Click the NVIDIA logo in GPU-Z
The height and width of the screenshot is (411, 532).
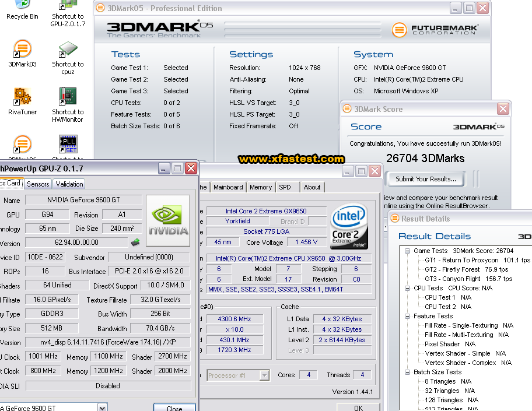click(x=168, y=220)
